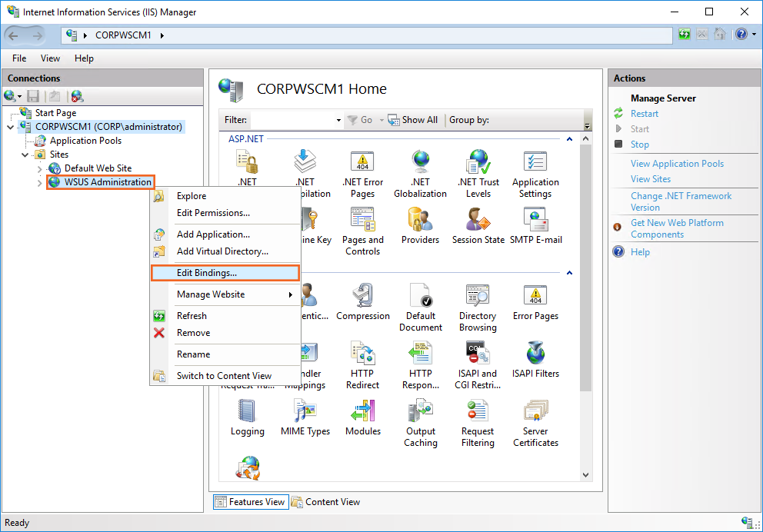Click inside the Filter text field
Viewport: 763px width, 532px height.
click(292, 120)
